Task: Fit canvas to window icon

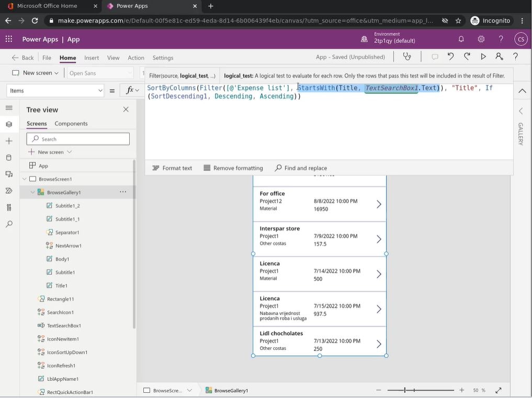Action: coord(499,390)
